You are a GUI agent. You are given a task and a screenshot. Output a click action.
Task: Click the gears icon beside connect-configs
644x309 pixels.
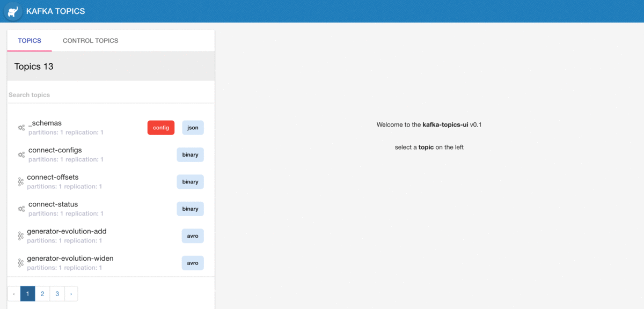coord(21,154)
